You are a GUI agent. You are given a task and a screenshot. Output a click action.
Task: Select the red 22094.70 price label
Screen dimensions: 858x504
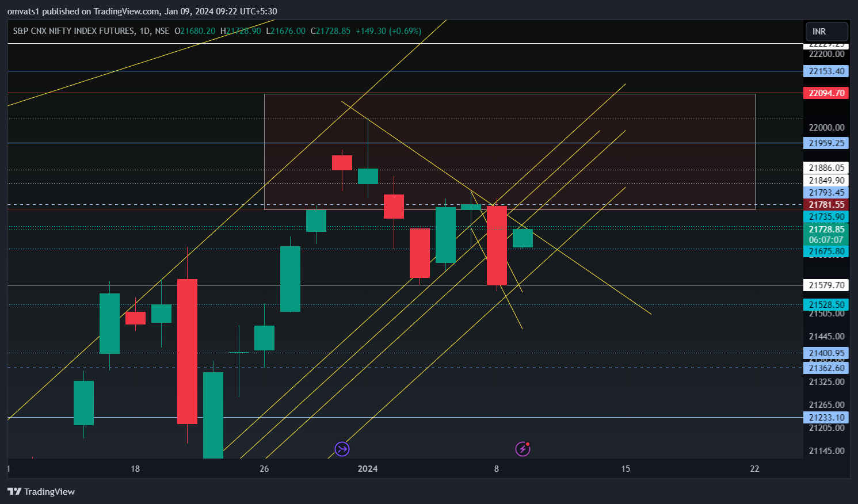826,93
